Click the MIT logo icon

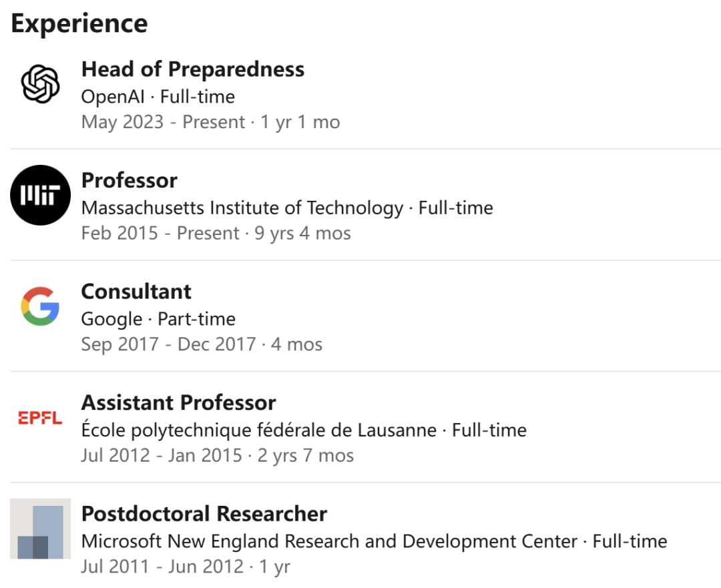click(x=40, y=195)
